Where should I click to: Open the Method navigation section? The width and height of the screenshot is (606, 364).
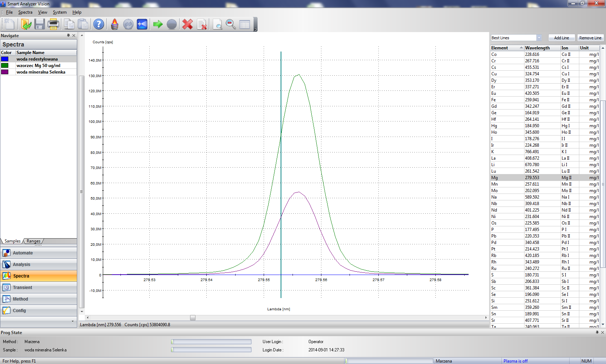point(39,299)
